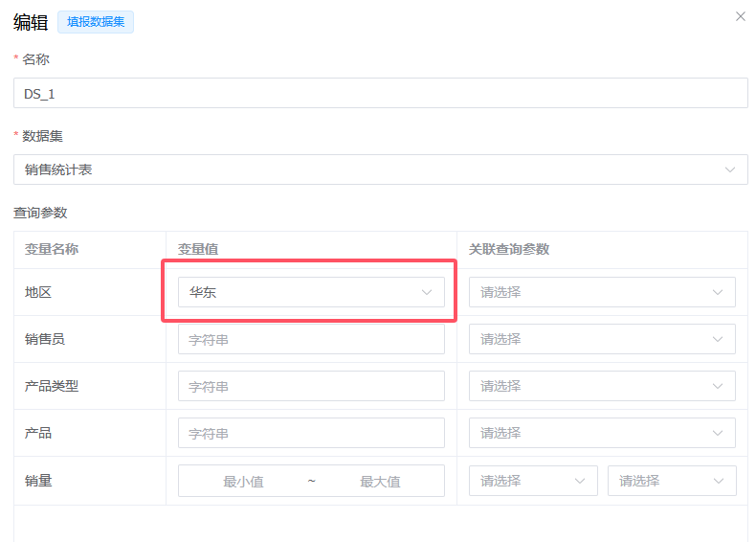
Task: Open the second 销量 关联 dropdown
Action: pyautogui.click(x=671, y=481)
